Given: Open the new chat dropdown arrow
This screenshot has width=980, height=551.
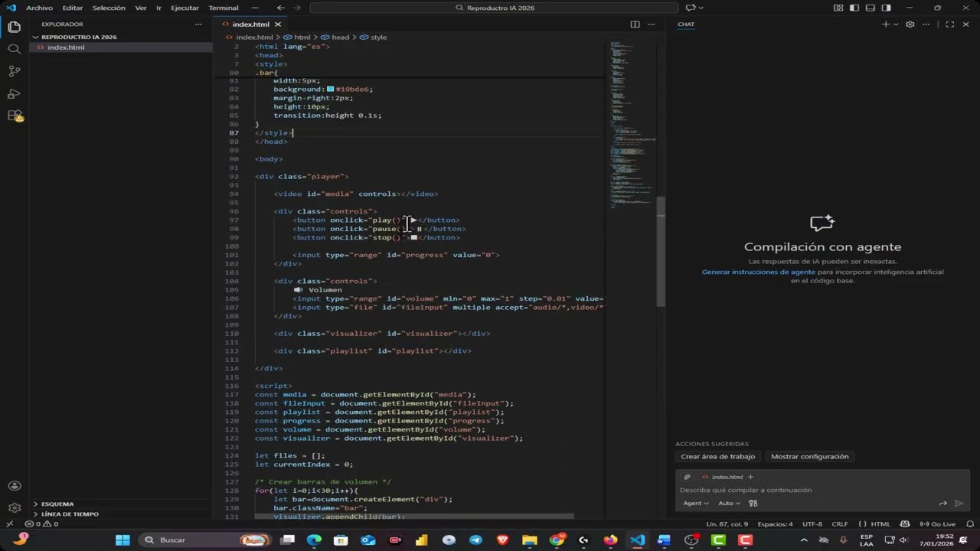Looking at the screenshot, I should tap(896, 24).
